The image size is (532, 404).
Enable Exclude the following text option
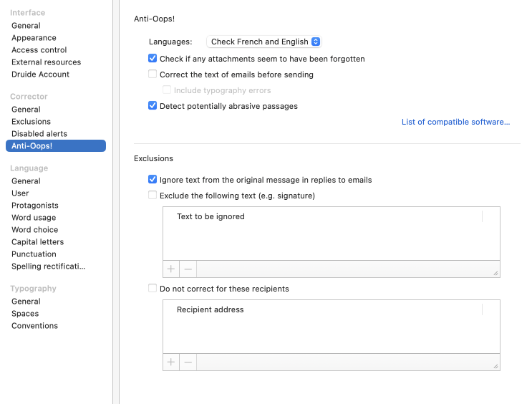point(153,196)
